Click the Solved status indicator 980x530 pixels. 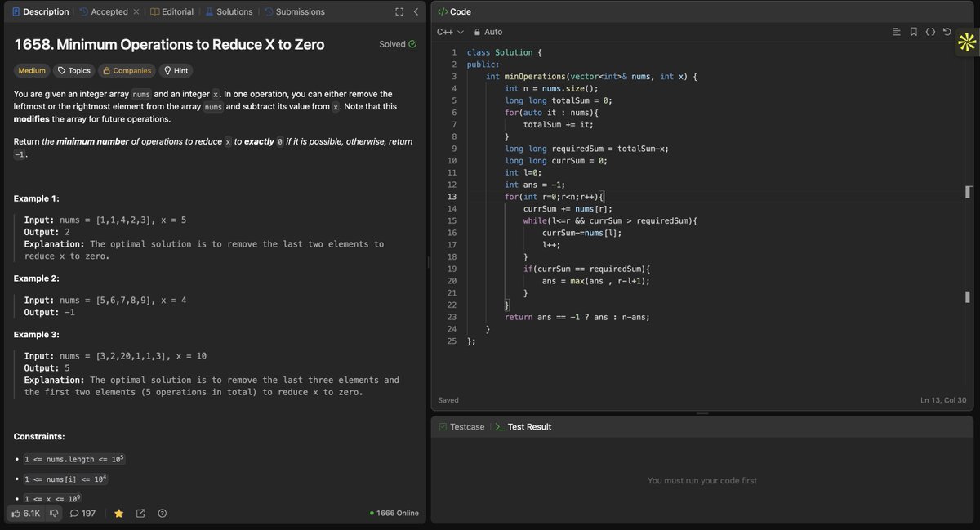pyautogui.click(x=398, y=44)
